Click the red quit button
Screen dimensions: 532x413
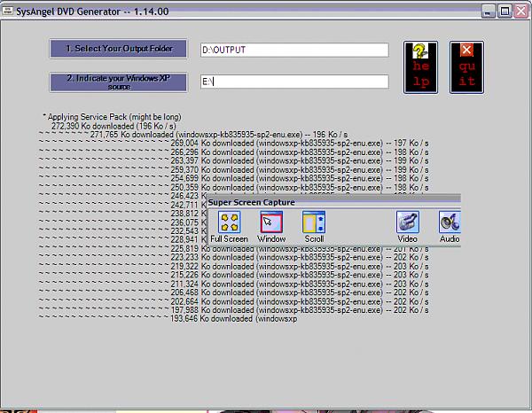click(467, 67)
